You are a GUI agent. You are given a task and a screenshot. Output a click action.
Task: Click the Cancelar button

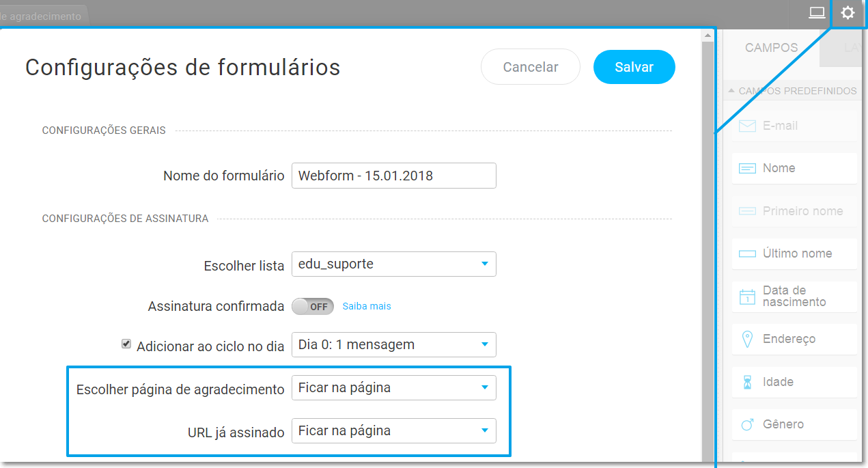pyautogui.click(x=531, y=67)
